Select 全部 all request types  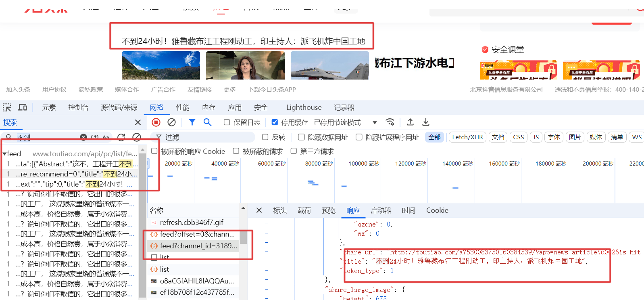[x=434, y=137]
